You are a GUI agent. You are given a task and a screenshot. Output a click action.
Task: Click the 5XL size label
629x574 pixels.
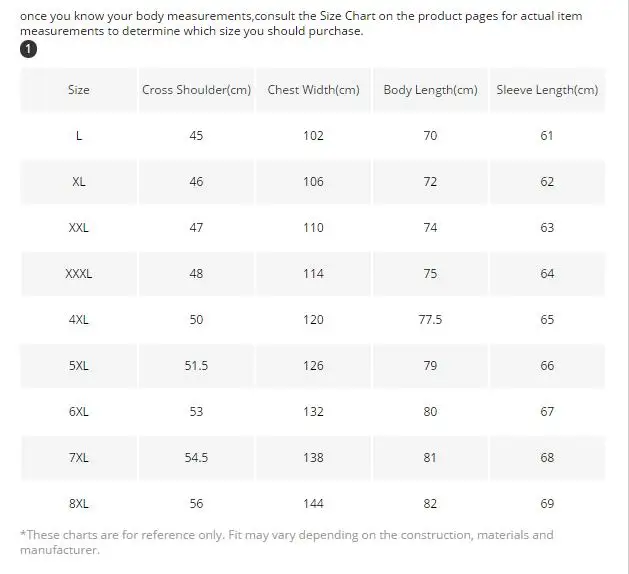point(79,366)
